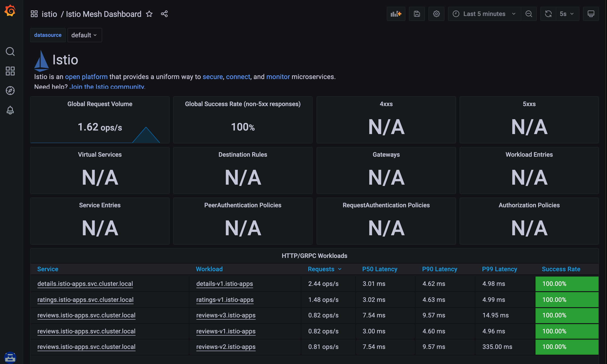Screen dimensions: 607x364
Task: Open Alerting via the bell icon
Action: click(10, 110)
